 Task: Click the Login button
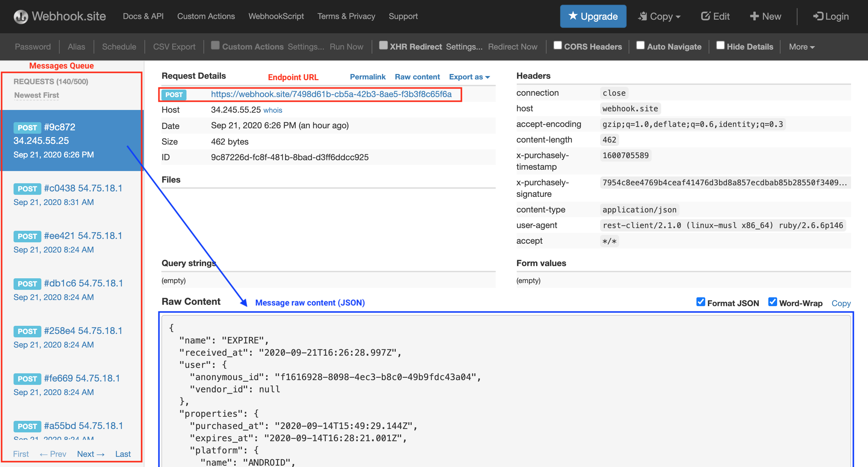pos(831,16)
